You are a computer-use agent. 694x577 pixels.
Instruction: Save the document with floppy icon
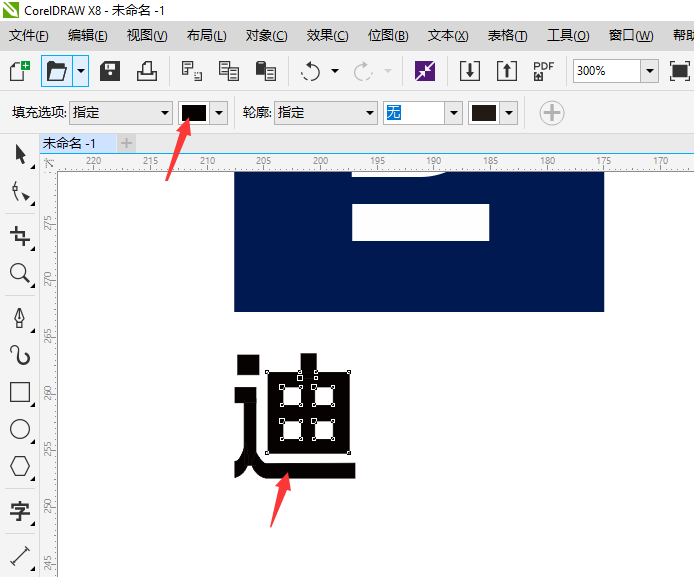[x=110, y=71]
